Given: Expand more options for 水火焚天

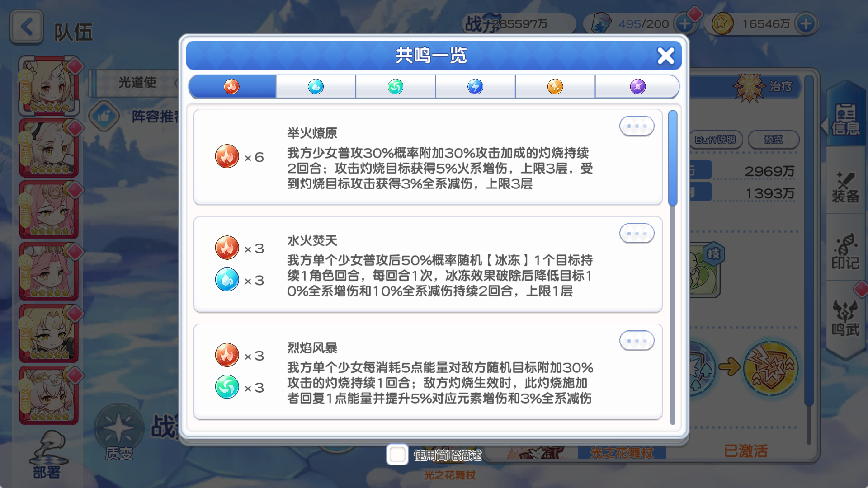Looking at the screenshot, I should tap(637, 234).
